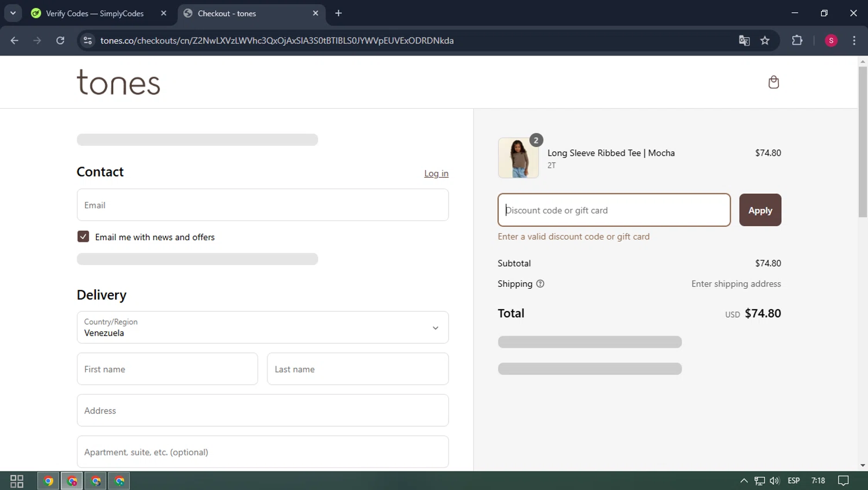Click the Enter shipping address text
Image resolution: width=868 pixels, height=490 pixels.
(x=736, y=283)
